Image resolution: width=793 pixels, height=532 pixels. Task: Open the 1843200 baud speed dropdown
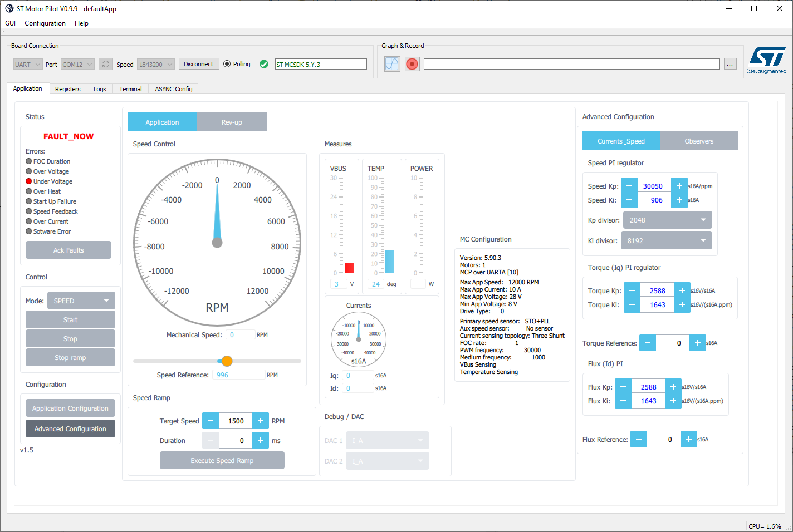[x=156, y=65]
